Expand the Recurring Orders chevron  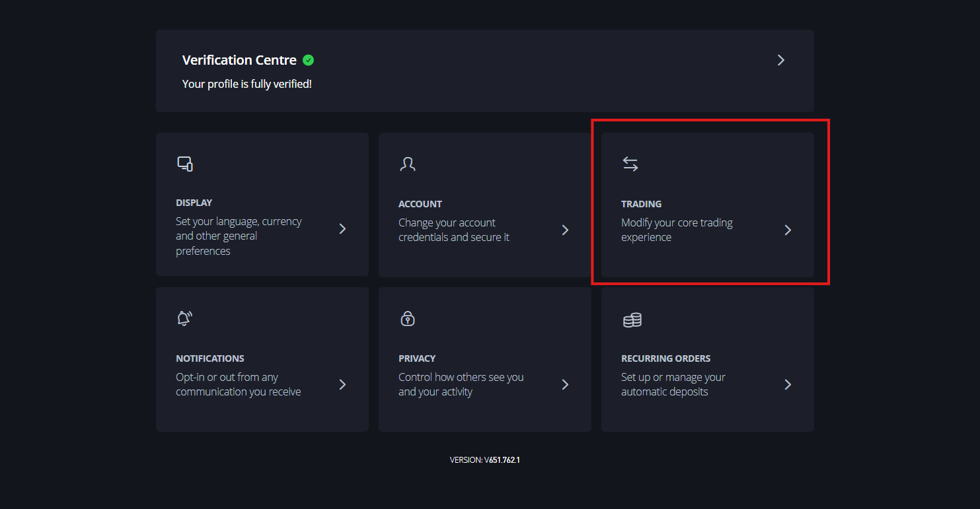(x=788, y=384)
